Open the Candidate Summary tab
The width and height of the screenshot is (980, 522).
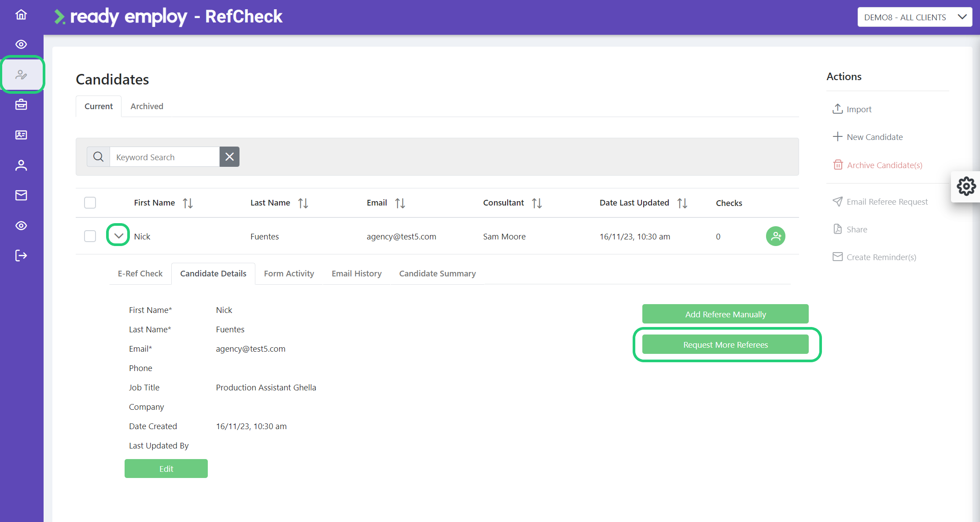click(437, 273)
